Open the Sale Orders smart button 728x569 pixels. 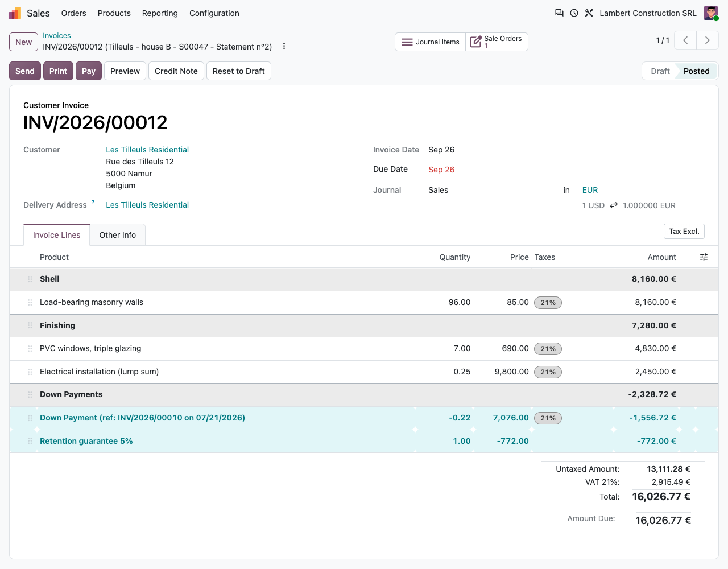pos(497,42)
